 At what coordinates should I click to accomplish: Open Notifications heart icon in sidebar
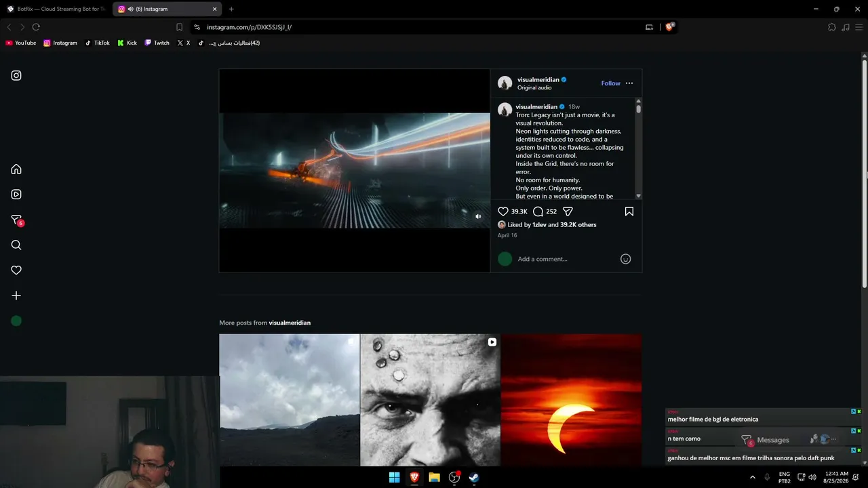[16, 270]
